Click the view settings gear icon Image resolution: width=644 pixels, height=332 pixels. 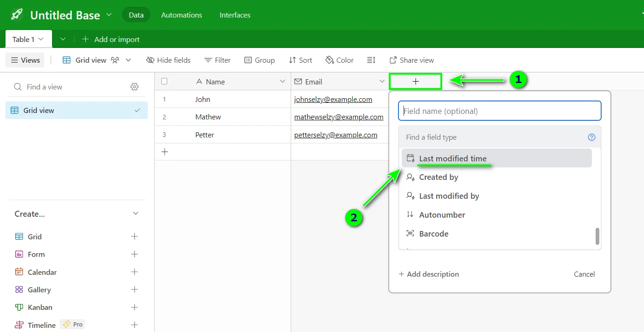pos(135,87)
